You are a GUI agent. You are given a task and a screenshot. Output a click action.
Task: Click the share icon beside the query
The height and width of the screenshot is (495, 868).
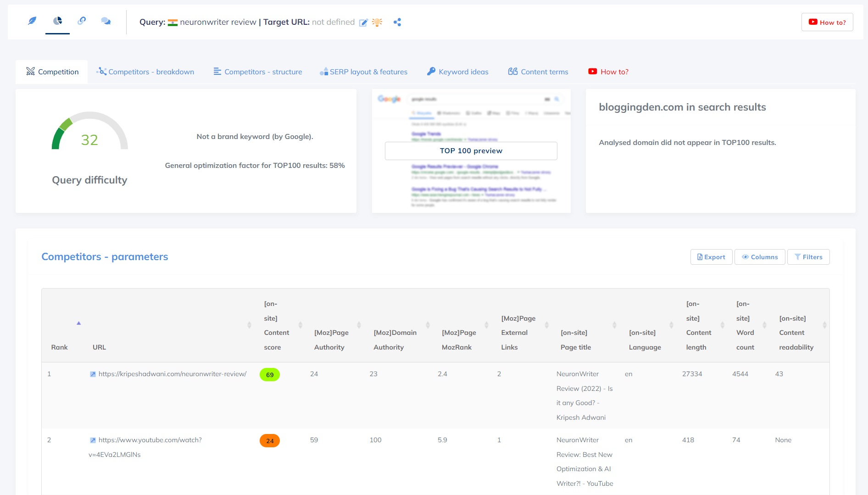click(x=397, y=22)
